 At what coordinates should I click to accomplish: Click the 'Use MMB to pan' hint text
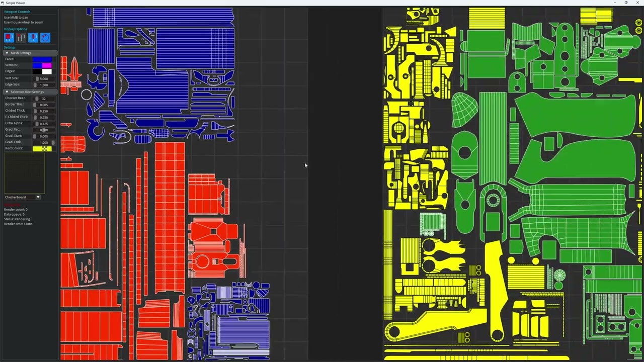tap(16, 18)
